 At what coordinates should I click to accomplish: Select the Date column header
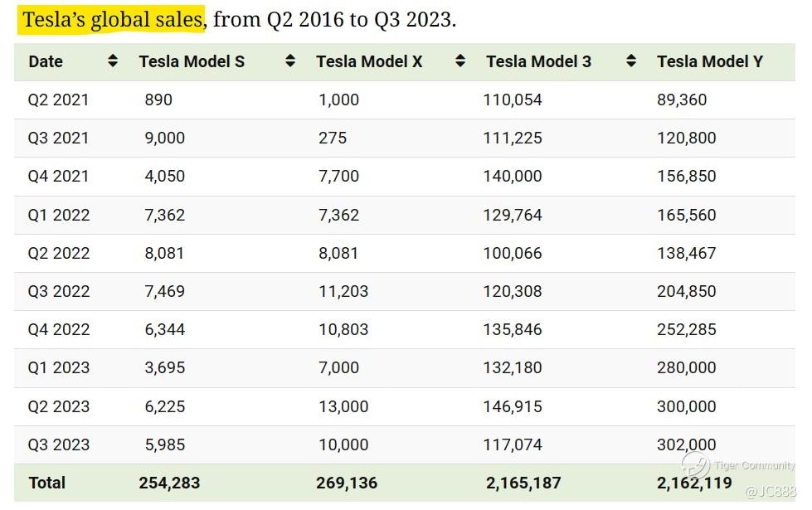click(46, 61)
